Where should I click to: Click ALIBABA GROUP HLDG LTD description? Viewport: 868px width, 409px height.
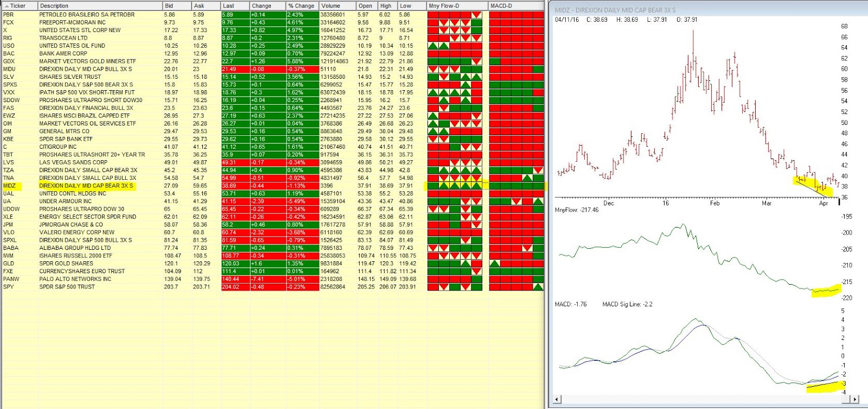coord(75,248)
